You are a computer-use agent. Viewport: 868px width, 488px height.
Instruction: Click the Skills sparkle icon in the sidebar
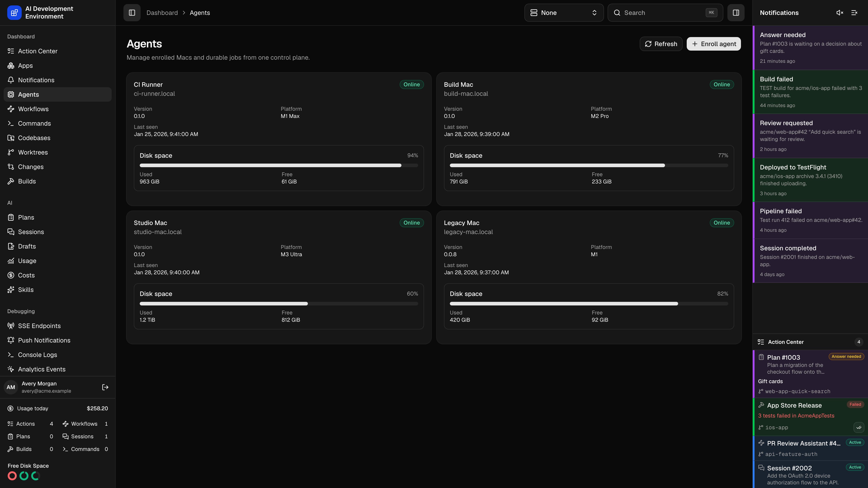[11, 290]
